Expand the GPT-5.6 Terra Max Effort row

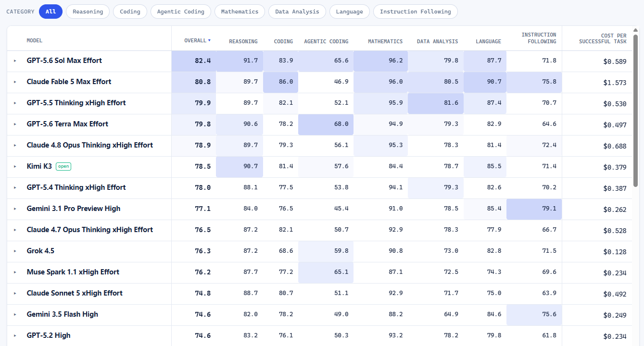tap(15, 124)
